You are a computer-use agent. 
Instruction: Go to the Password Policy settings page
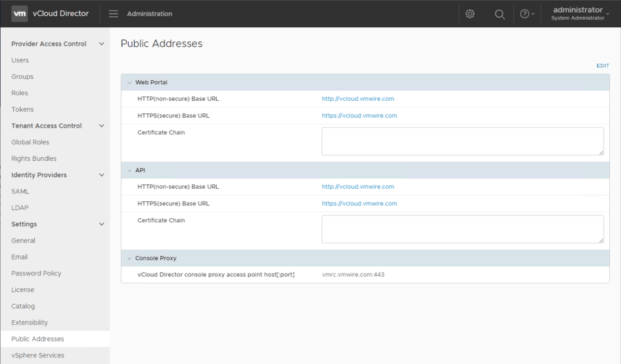pos(36,273)
